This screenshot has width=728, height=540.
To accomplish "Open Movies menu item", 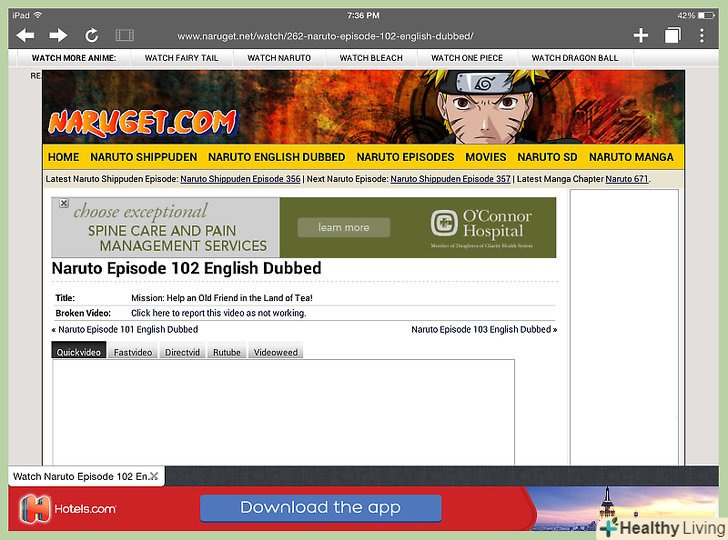I will (486, 157).
